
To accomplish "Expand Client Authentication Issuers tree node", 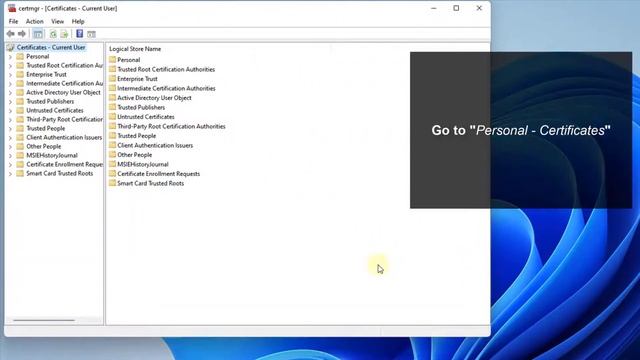I will [10, 138].
